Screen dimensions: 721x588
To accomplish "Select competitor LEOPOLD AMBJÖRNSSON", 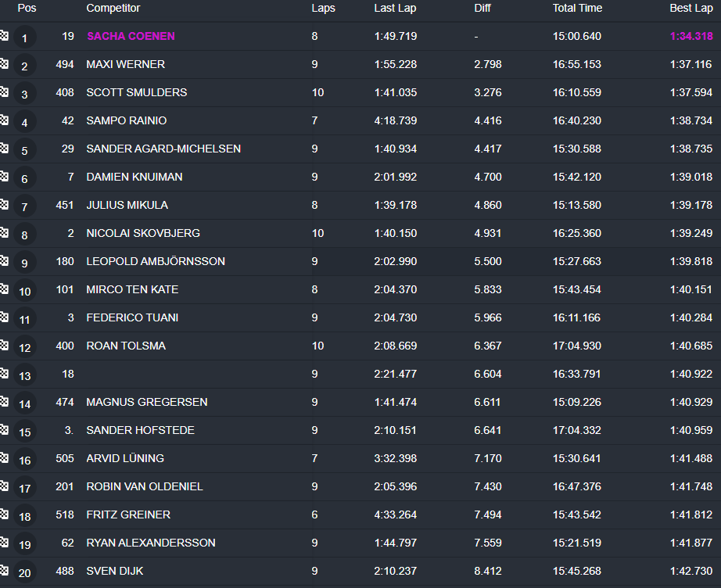I will [155, 261].
